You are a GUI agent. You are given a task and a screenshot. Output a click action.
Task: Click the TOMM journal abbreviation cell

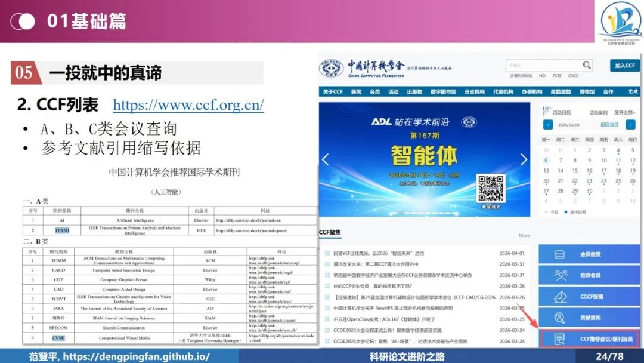pyautogui.click(x=58, y=261)
